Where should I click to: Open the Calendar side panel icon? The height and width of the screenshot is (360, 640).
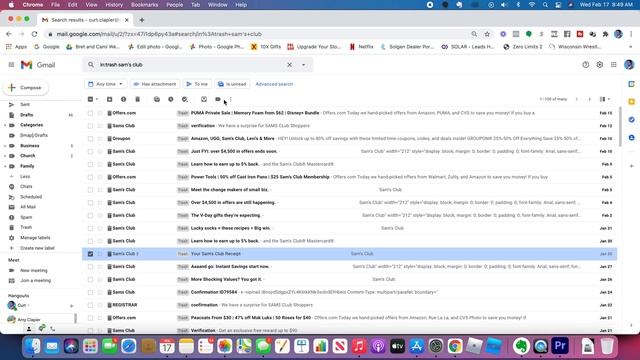(x=631, y=84)
